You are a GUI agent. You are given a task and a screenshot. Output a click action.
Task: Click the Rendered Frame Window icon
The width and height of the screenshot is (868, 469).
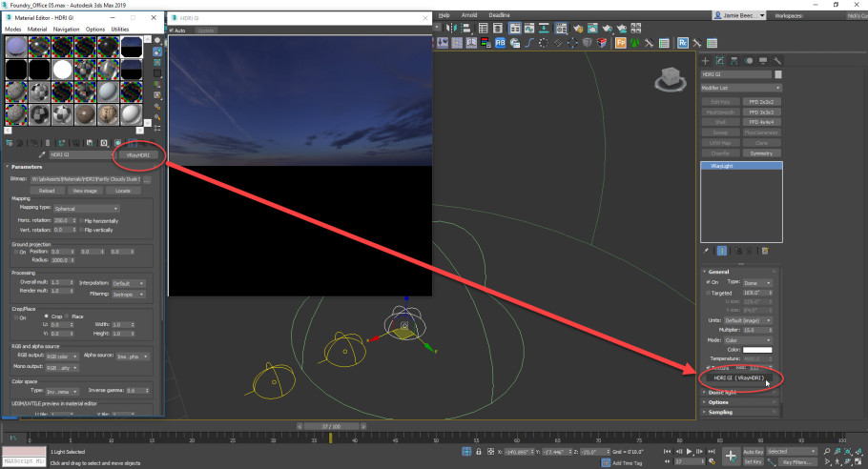click(x=592, y=29)
